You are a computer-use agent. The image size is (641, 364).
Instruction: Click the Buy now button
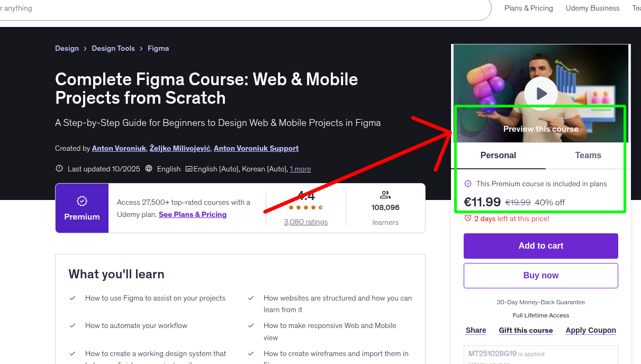tap(540, 275)
